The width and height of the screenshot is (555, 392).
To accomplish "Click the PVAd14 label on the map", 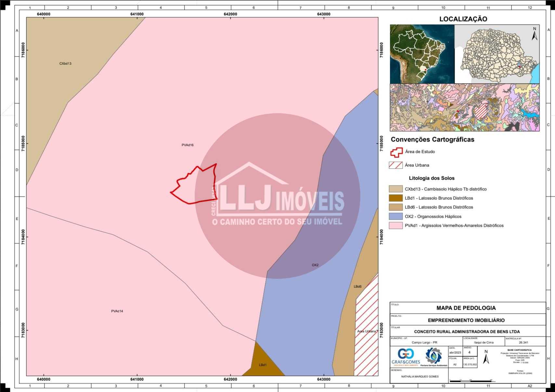I will [117, 311].
